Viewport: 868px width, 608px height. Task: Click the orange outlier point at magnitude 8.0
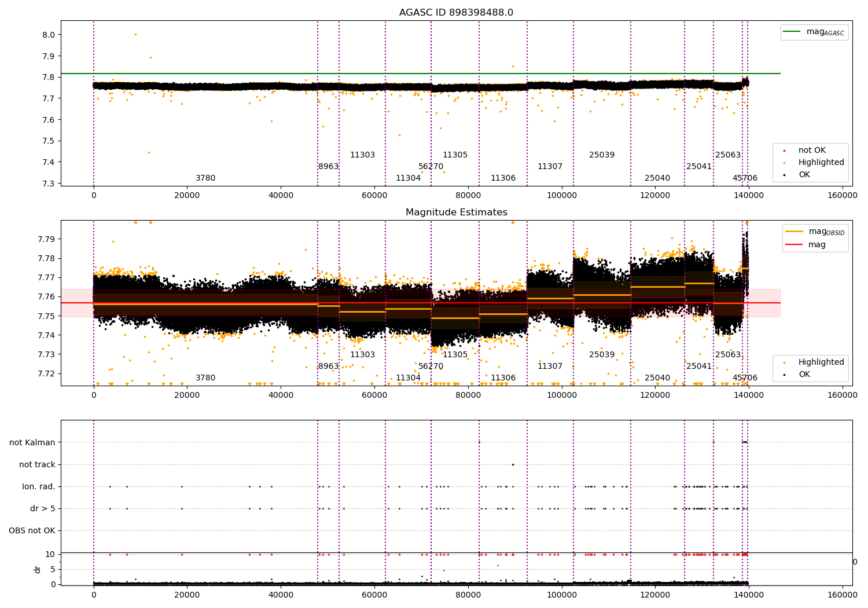135,34
